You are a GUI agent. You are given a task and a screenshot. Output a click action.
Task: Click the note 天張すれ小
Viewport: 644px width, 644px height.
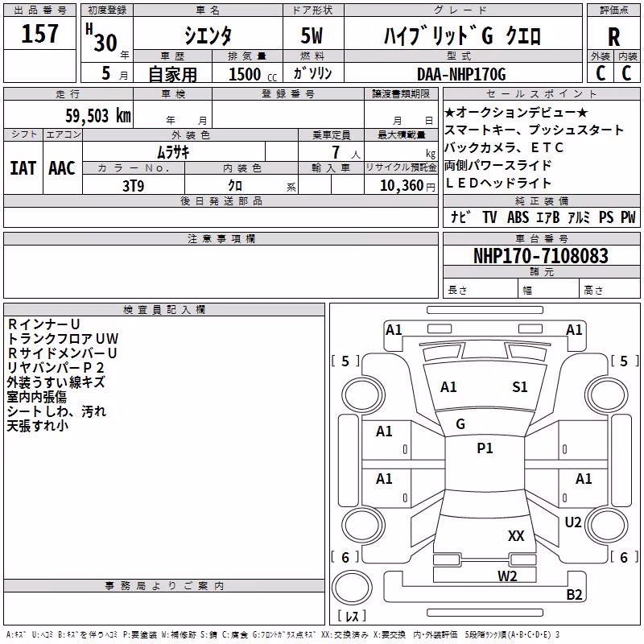point(38,426)
